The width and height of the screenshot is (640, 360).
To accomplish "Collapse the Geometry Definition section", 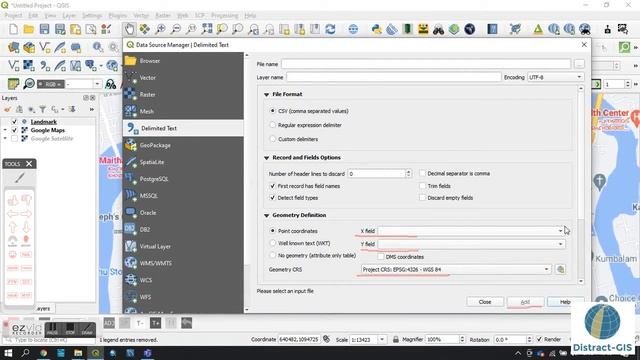I will click(267, 216).
